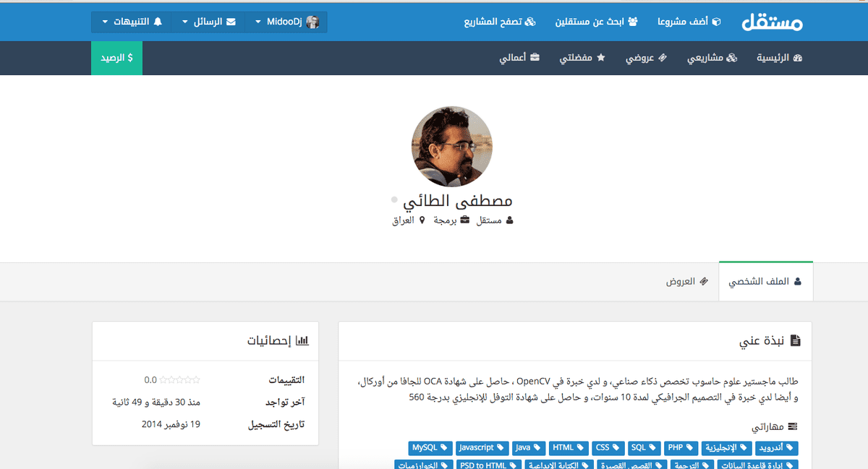The width and height of the screenshot is (868, 469).
Task: Click the circular profile photo of مصطفى الطائي
Action: point(451,147)
